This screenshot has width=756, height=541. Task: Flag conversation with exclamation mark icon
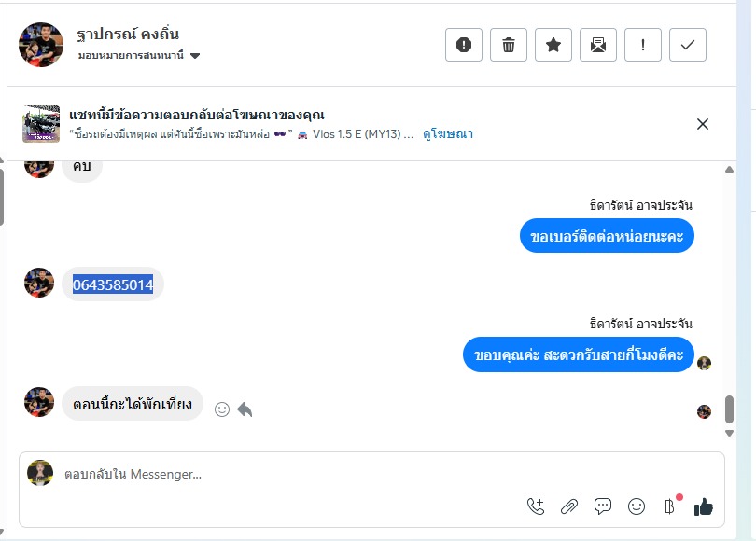coord(643,45)
